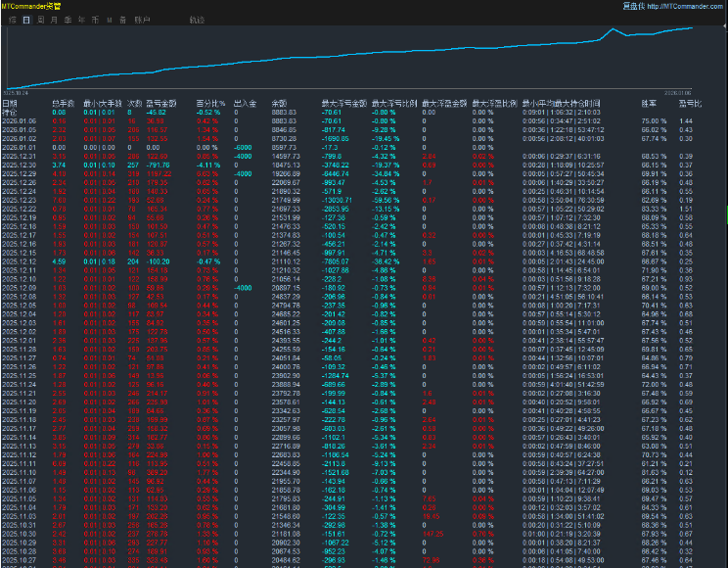Screen dimensions: 728x568
Task: Sort by the 胜率 win rate column
Action: pos(649,103)
